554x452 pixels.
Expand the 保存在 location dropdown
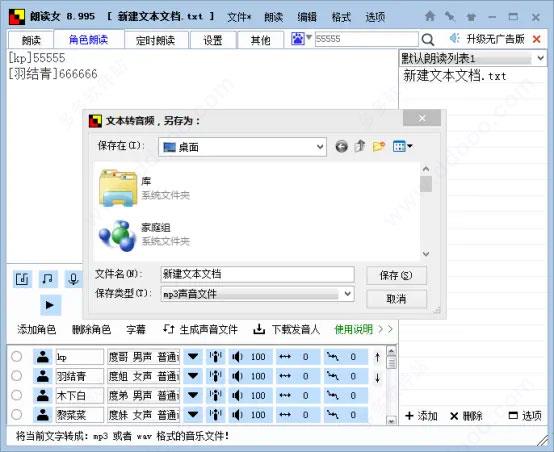pyautogui.click(x=320, y=147)
